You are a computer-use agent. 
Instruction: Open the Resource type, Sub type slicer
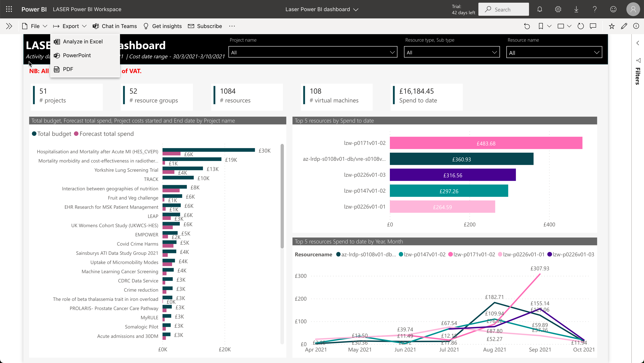(x=452, y=52)
